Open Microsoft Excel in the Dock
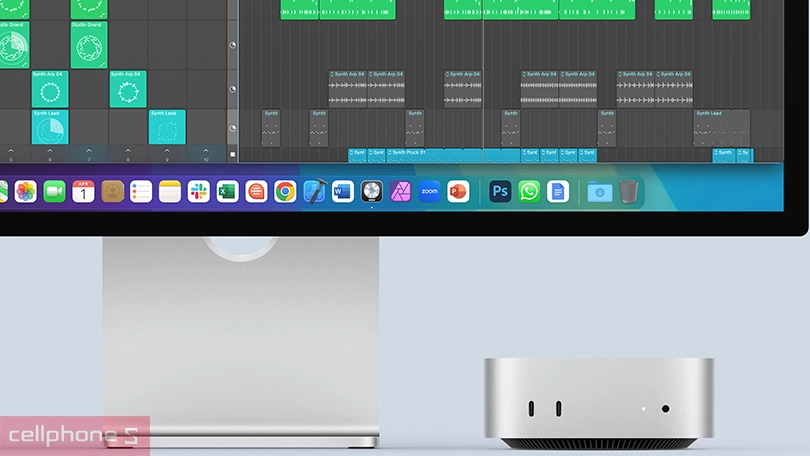Screen dimensions: 810x456 pyautogui.click(x=227, y=192)
